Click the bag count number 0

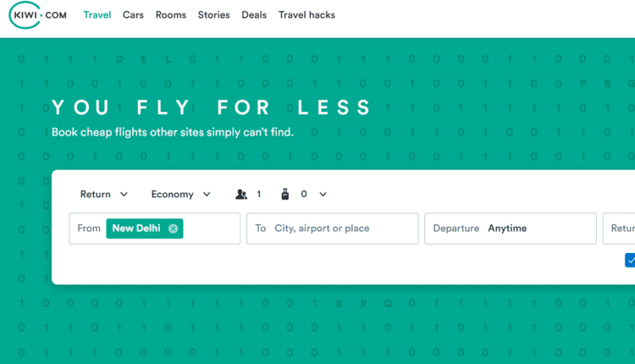(303, 195)
